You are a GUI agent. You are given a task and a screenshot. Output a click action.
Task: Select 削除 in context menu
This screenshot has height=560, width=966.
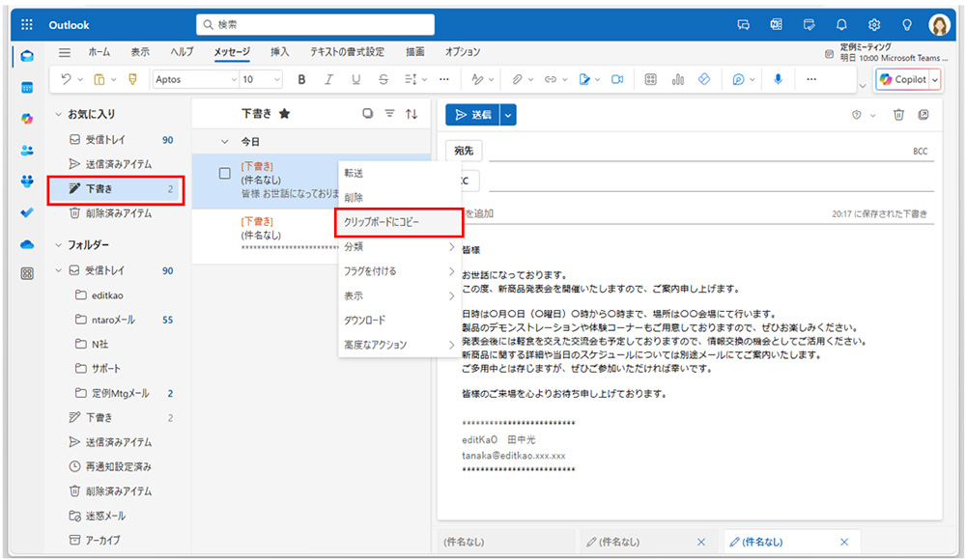pos(400,198)
